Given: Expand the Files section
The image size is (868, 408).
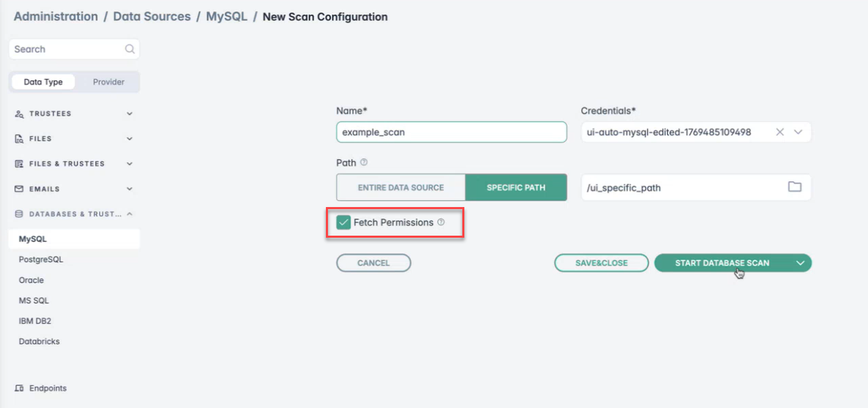Looking at the screenshot, I should point(130,139).
